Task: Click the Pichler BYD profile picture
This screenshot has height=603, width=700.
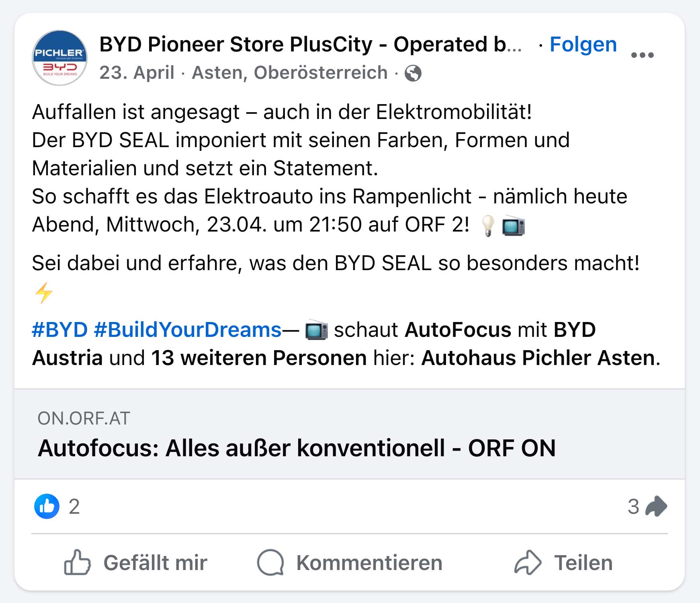Action: click(x=59, y=58)
